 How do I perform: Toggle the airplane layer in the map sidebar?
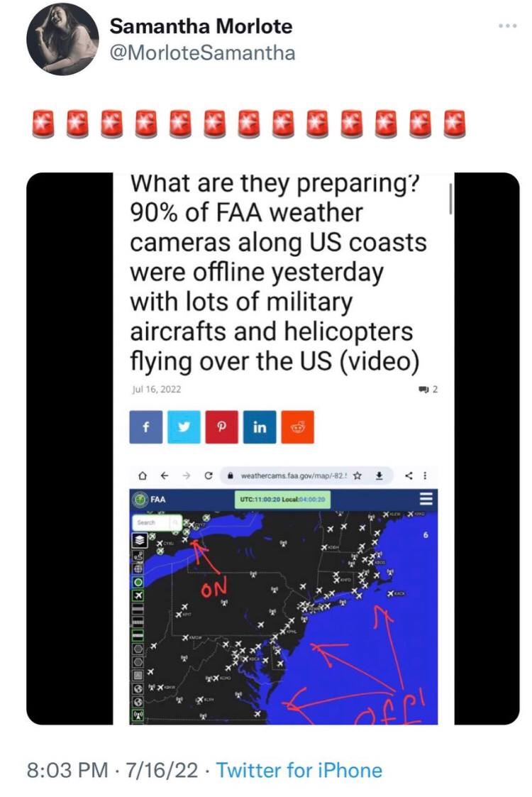pyautogui.click(x=138, y=595)
